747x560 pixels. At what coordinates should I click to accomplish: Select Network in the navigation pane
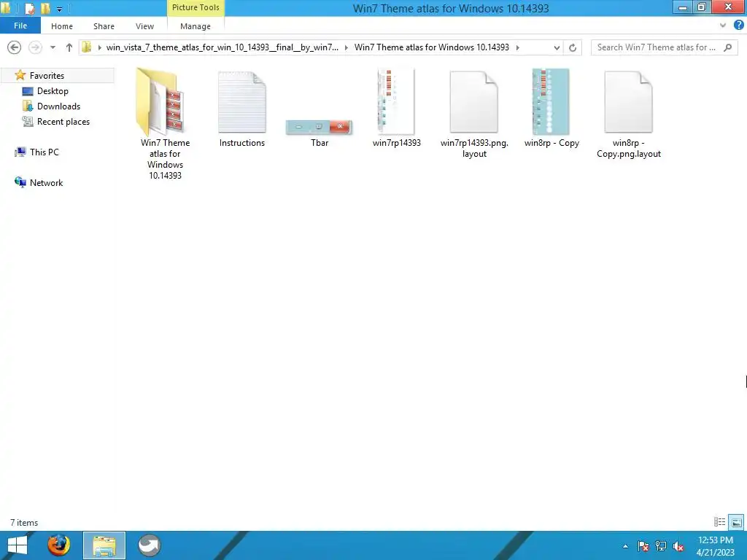[x=46, y=183]
